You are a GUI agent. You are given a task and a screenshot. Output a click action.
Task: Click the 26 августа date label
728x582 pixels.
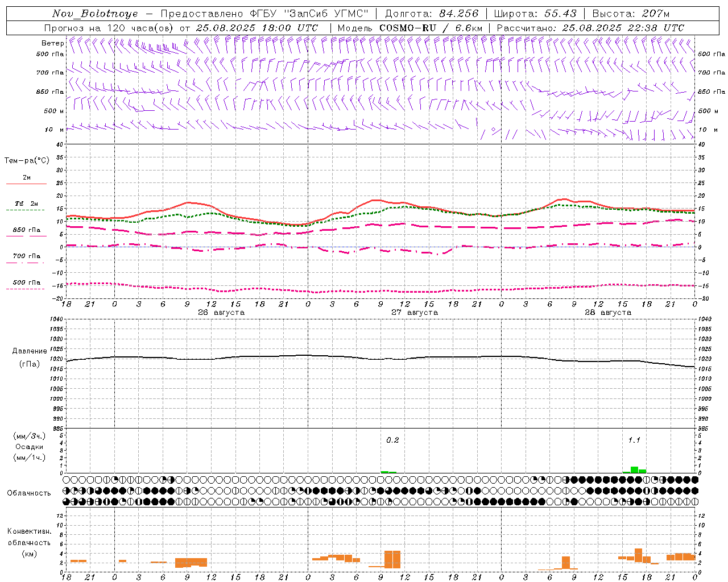tap(221, 313)
